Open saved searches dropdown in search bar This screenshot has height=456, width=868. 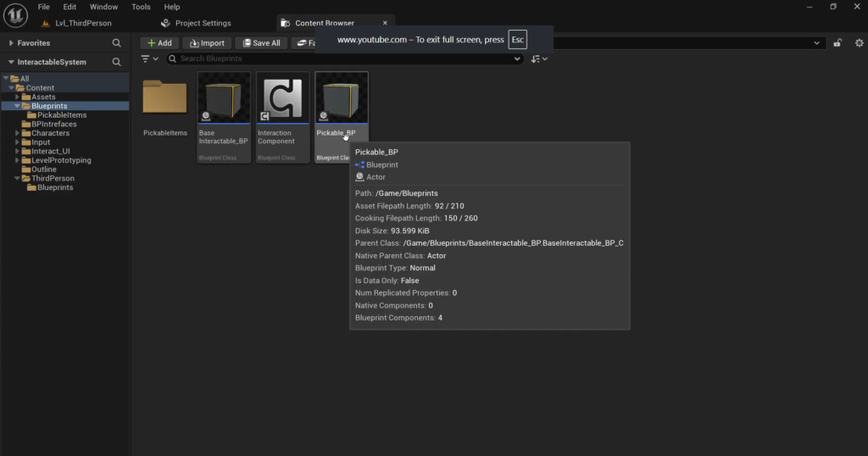click(x=516, y=58)
